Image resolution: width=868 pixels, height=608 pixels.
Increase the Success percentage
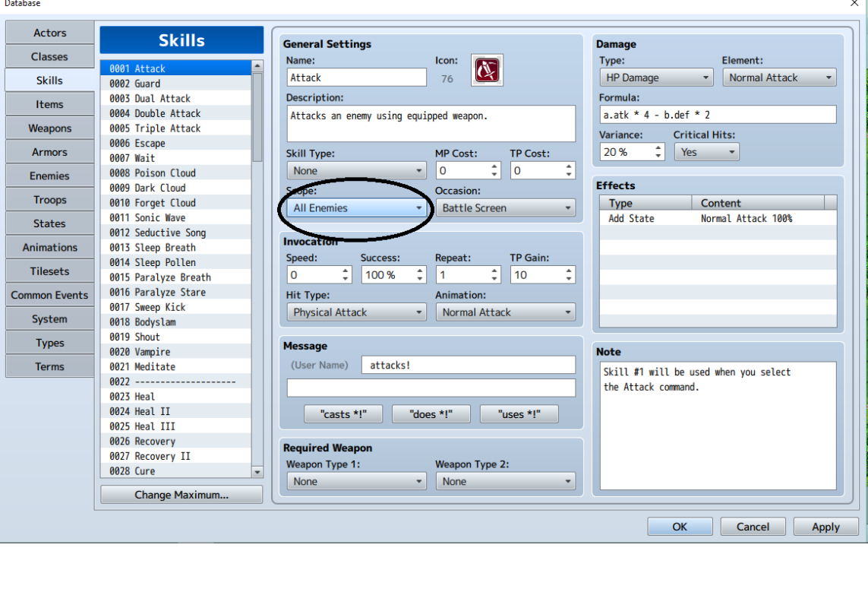tap(420, 271)
